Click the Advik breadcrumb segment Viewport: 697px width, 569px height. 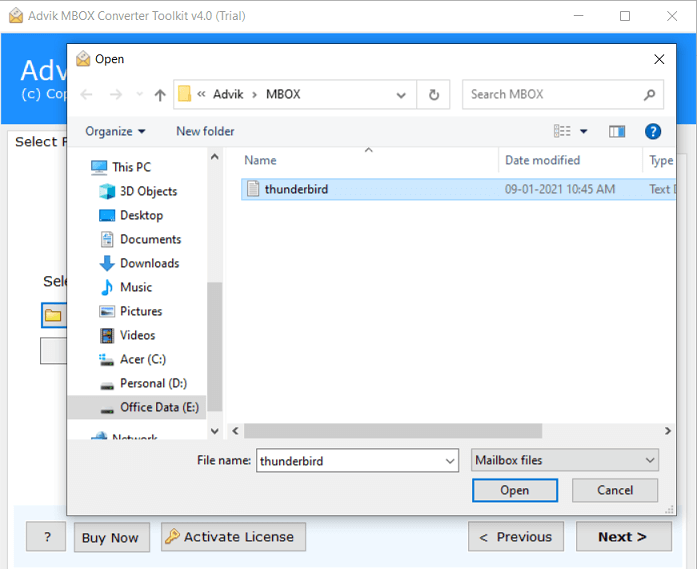point(228,94)
